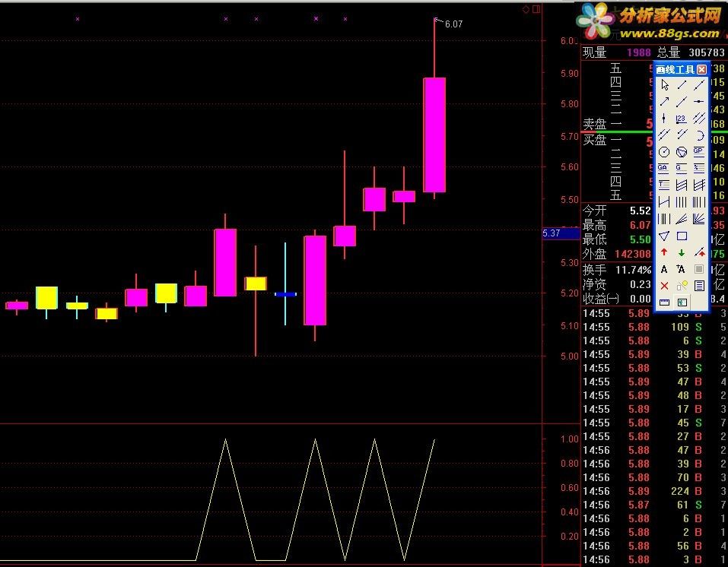Place a red up-arrow marker
The height and width of the screenshot is (567, 728).
(664, 252)
